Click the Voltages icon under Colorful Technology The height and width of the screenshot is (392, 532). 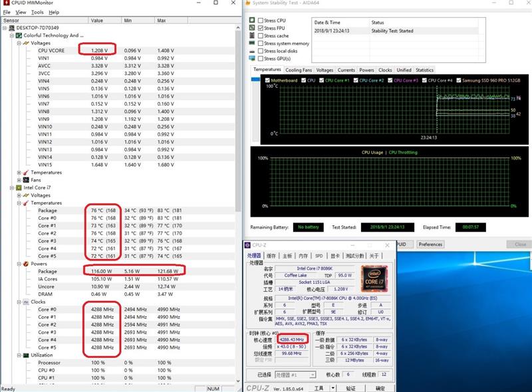click(26, 43)
